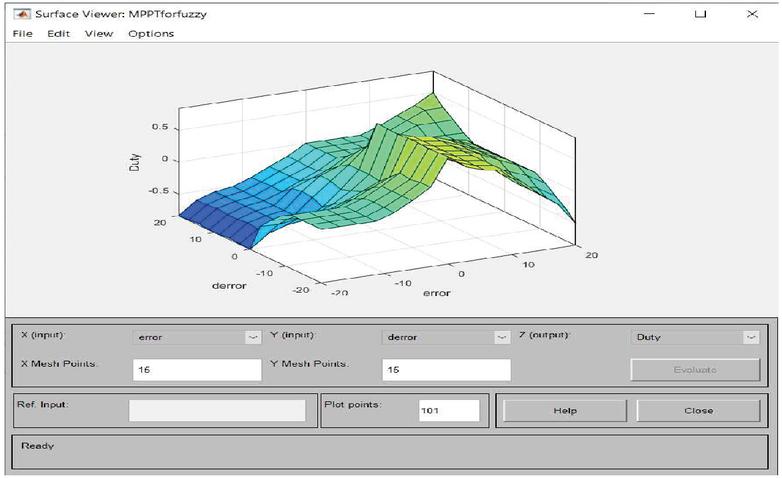The height and width of the screenshot is (478, 782).
Task: Click the X Mesh Points field
Action: point(197,370)
